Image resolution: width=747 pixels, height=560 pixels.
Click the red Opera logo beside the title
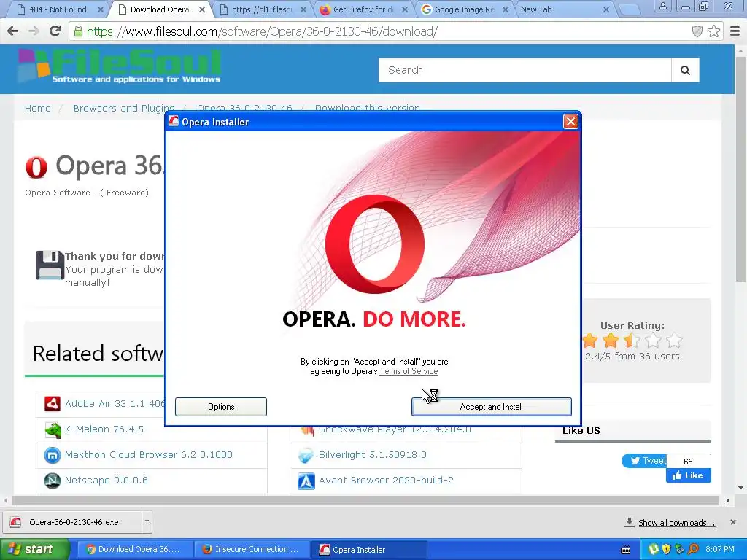pos(36,167)
